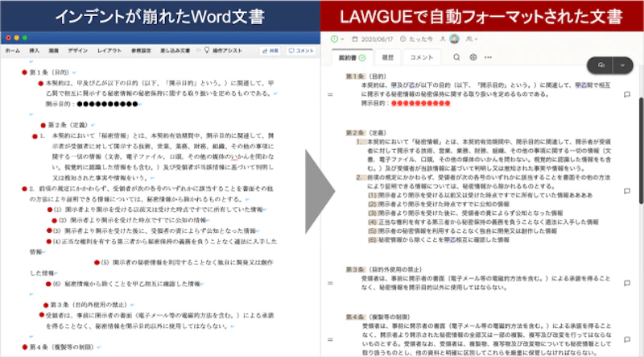
Task: Click the search magnifier icon in LAWGUE
Action: tap(457, 57)
